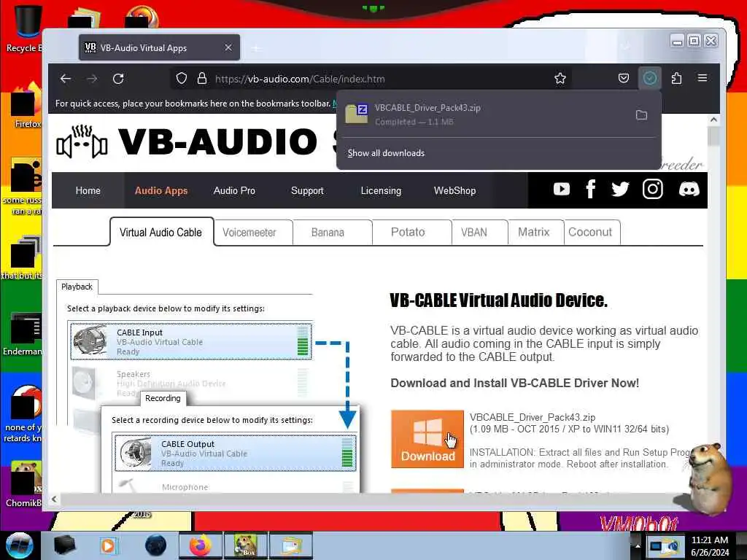Open the Windows Start orb
The height and width of the screenshot is (560, 747).
[19, 545]
